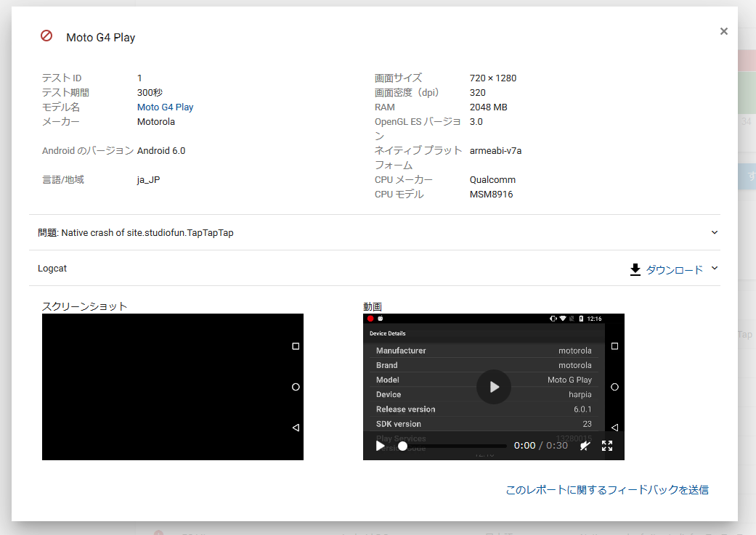Close the Moto G4 Play dialog
Viewport: 756px width, 535px height.
coord(724,31)
